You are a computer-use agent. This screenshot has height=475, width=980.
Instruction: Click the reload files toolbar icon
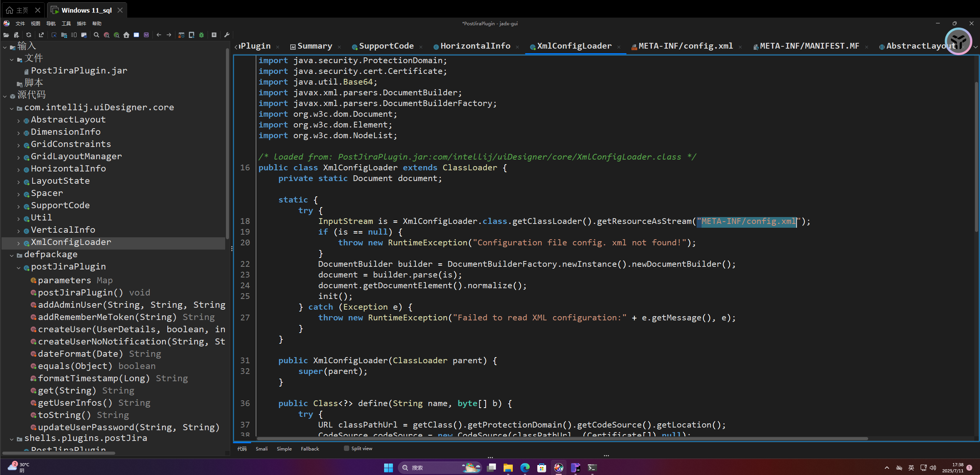tap(29, 35)
